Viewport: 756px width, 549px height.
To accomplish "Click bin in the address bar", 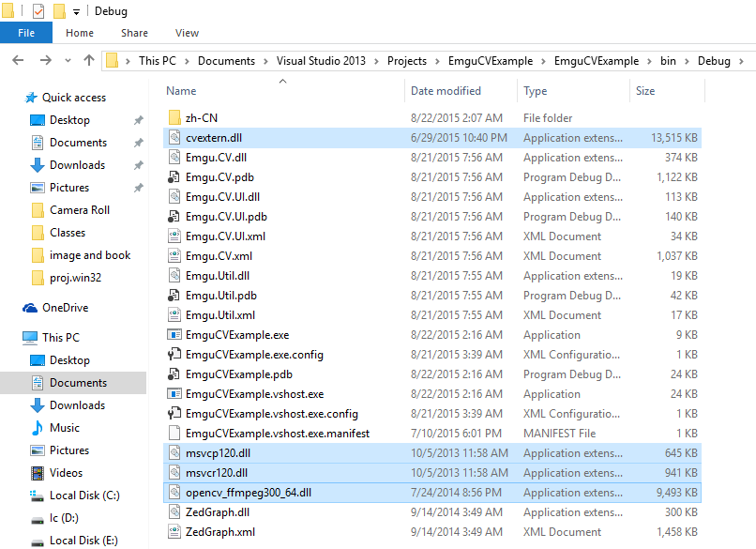I will (x=668, y=61).
